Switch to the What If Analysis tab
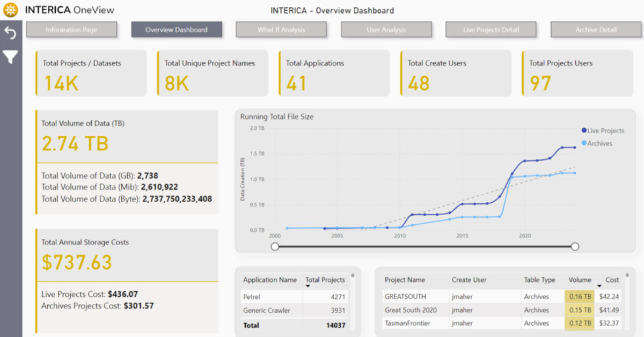Viewport: 644px width, 337px height. coord(281,30)
